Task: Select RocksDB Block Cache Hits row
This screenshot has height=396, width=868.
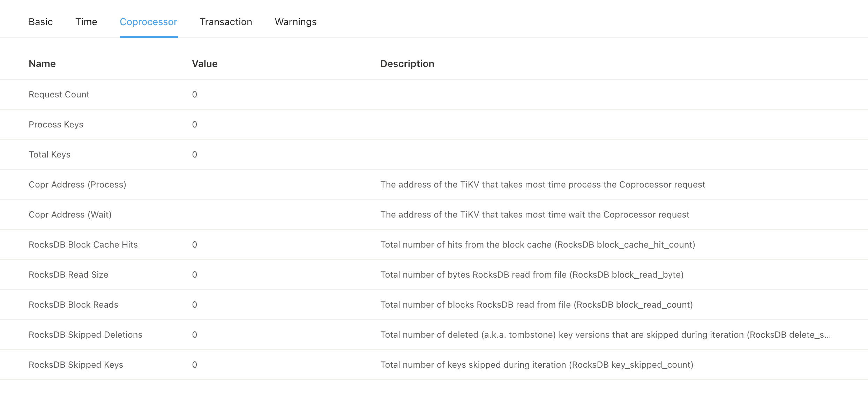Action: tap(83, 245)
